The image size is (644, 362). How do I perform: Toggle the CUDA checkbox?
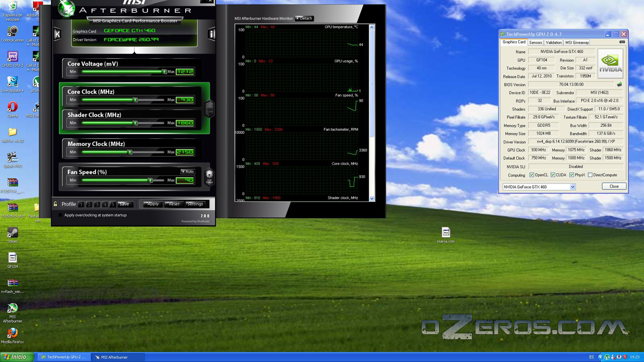pyautogui.click(x=553, y=175)
